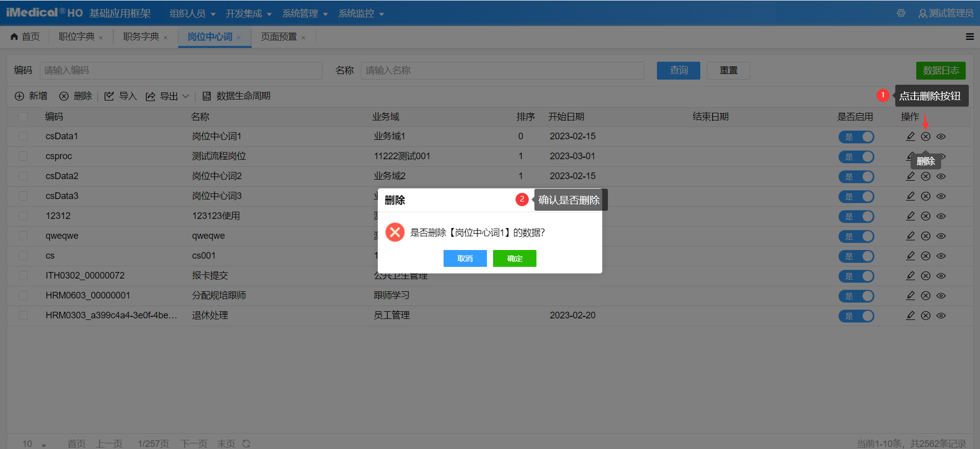Switch to the 职务字典 tab
The width and height of the screenshot is (980, 449).
click(x=141, y=37)
